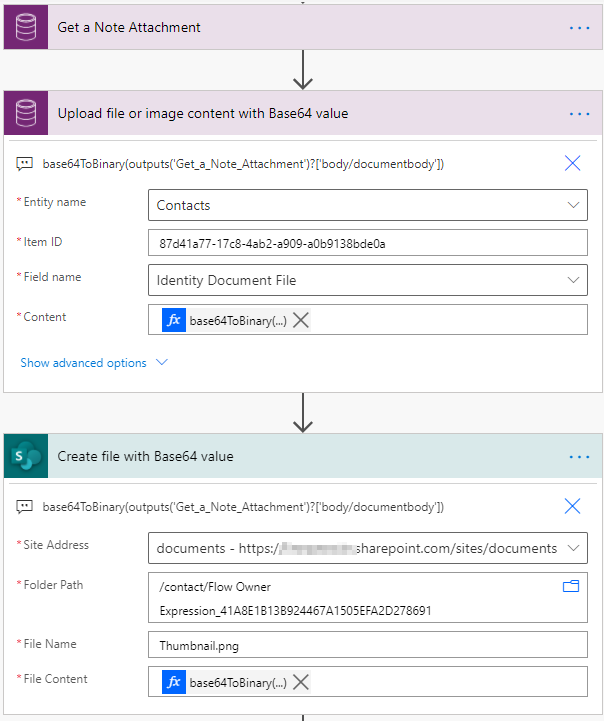Image resolution: width=604 pixels, height=721 pixels.
Task: Click the Dataverse icon on the Upload file step
Action: point(26,113)
